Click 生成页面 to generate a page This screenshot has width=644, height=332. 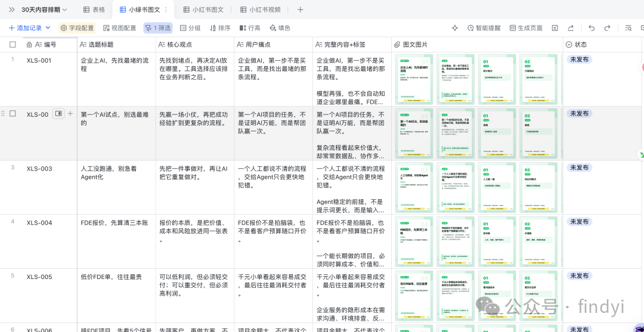[x=526, y=28]
